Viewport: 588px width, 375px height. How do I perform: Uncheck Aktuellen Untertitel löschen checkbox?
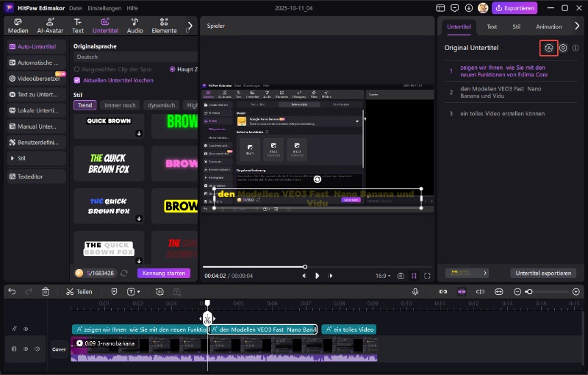tap(78, 80)
